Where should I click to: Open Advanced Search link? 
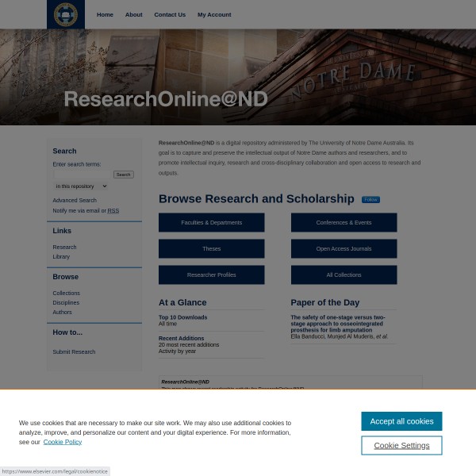pyautogui.click(x=75, y=201)
